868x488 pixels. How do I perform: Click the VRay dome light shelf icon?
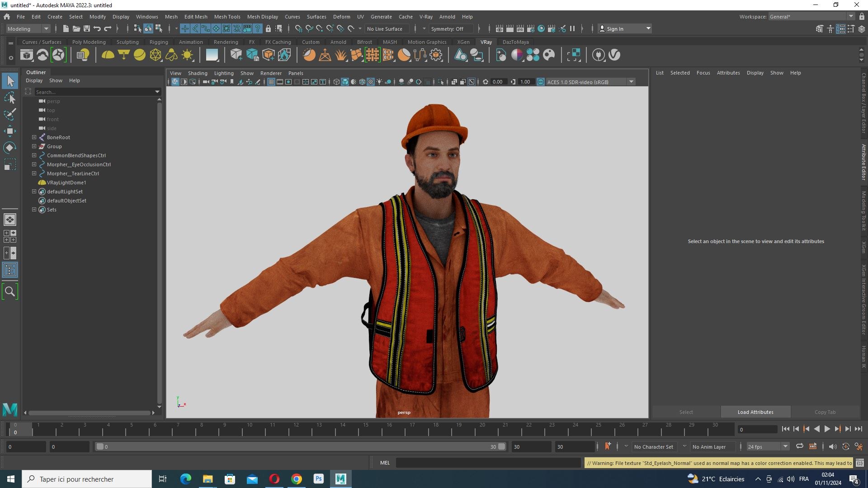pos(108,55)
